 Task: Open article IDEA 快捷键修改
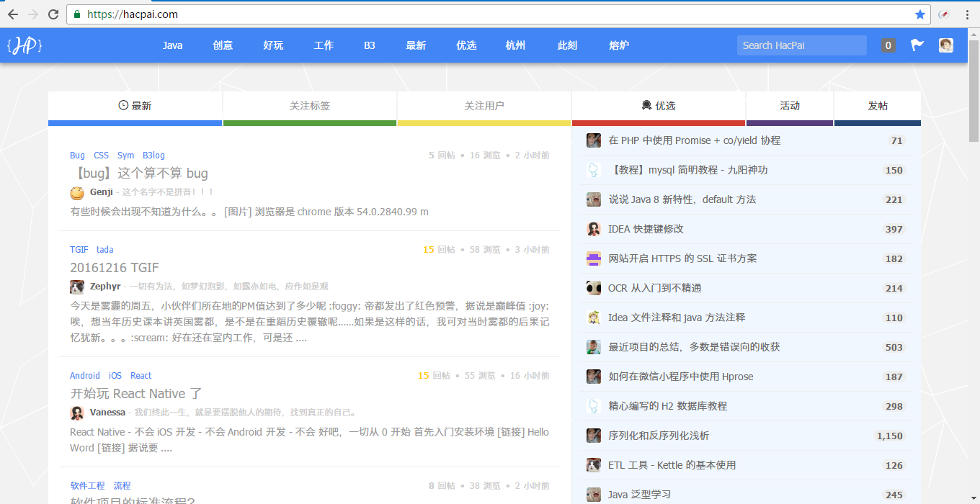tap(646, 229)
